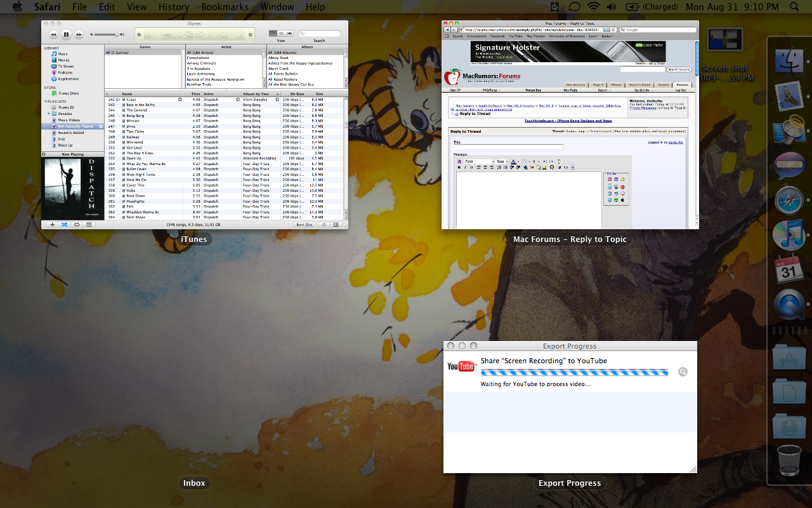Open the History menu
The width and height of the screenshot is (812, 508).
coord(174,7)
